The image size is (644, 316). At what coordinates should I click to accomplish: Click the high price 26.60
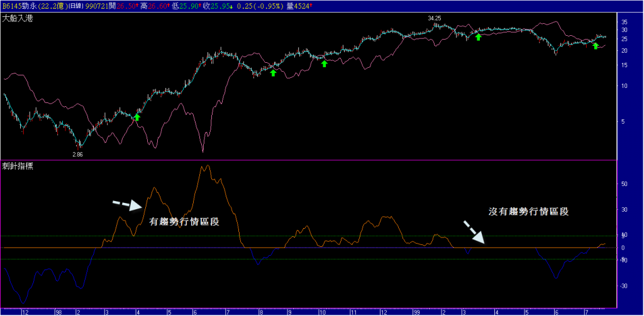[158, 5]
